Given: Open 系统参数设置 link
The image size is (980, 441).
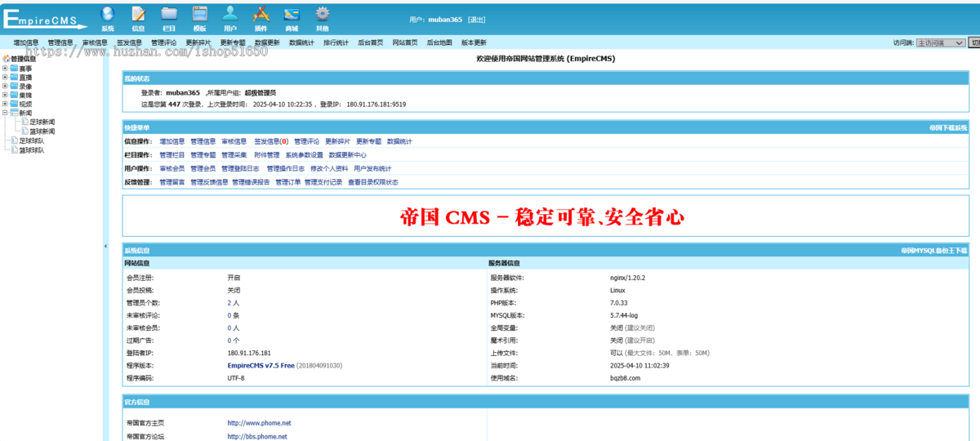Looking at the screenshot, I should click(x=304, y=155).
